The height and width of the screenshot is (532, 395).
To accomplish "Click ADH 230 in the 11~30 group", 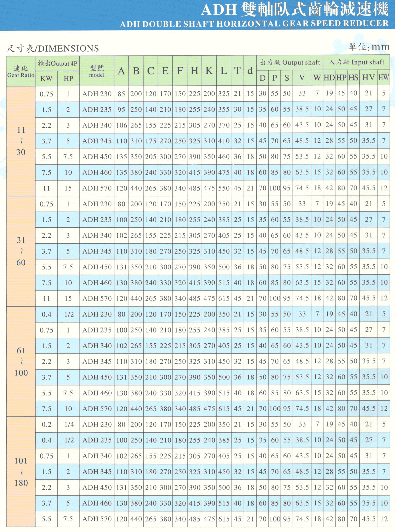I will [x=97, y=94].
